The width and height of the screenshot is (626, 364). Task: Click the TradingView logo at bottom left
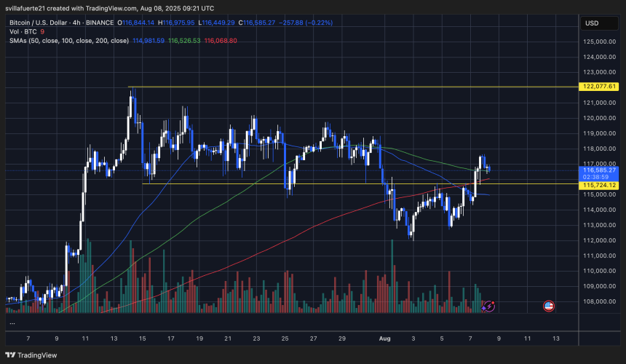[31, 355]
